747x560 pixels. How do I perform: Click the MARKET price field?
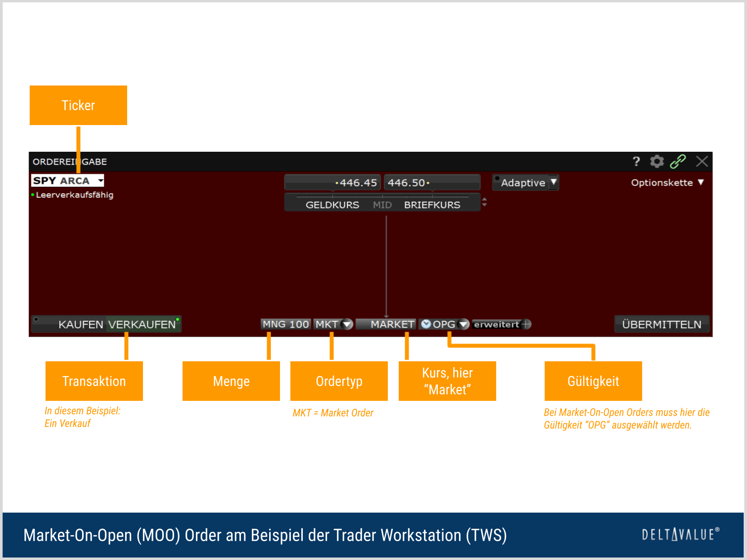[x=386, y=324]
